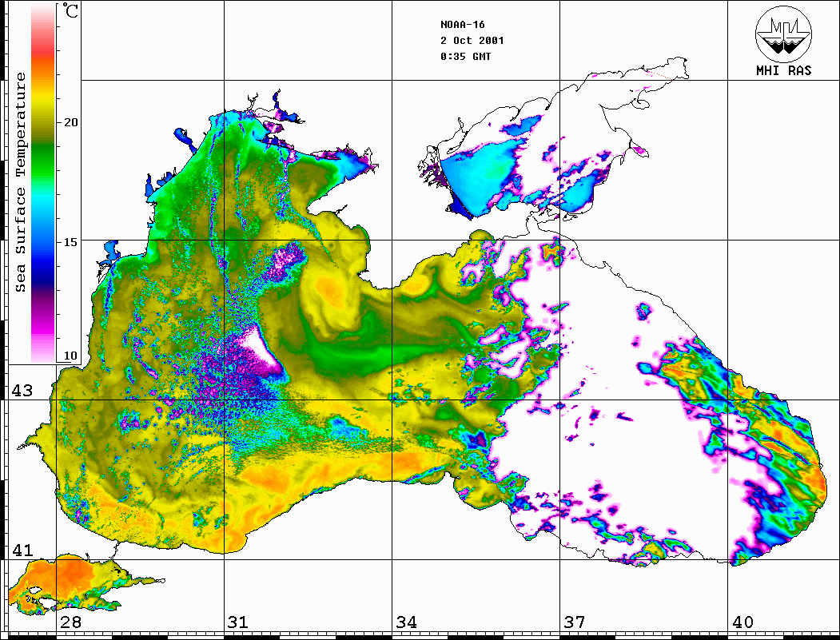Click the longitude label '37'

(575, 622)
